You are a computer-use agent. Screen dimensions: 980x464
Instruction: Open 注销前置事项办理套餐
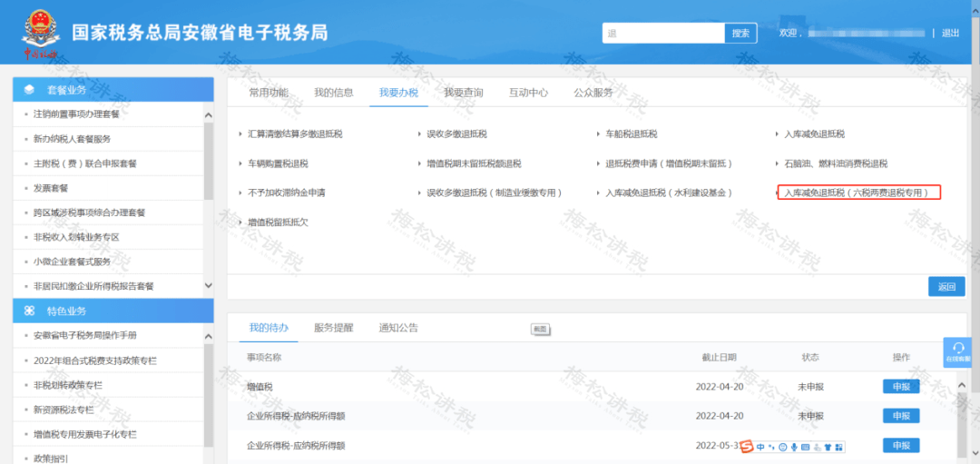coord(75,114)
